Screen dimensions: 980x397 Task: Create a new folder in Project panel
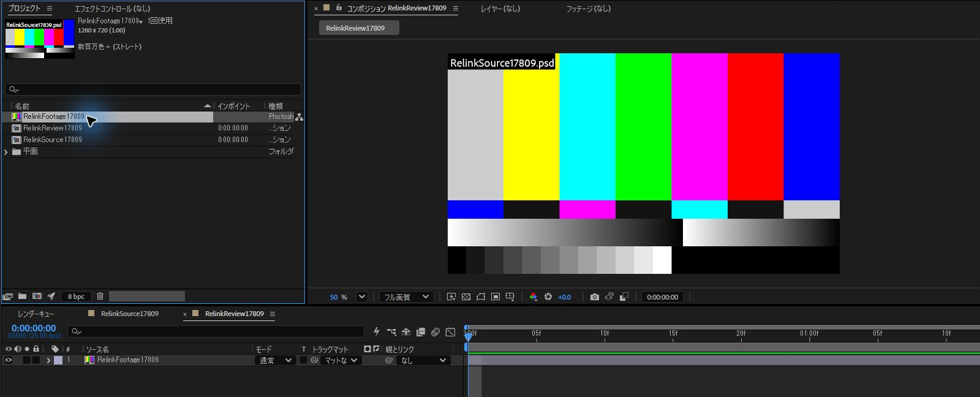click(x=22, y=297)
